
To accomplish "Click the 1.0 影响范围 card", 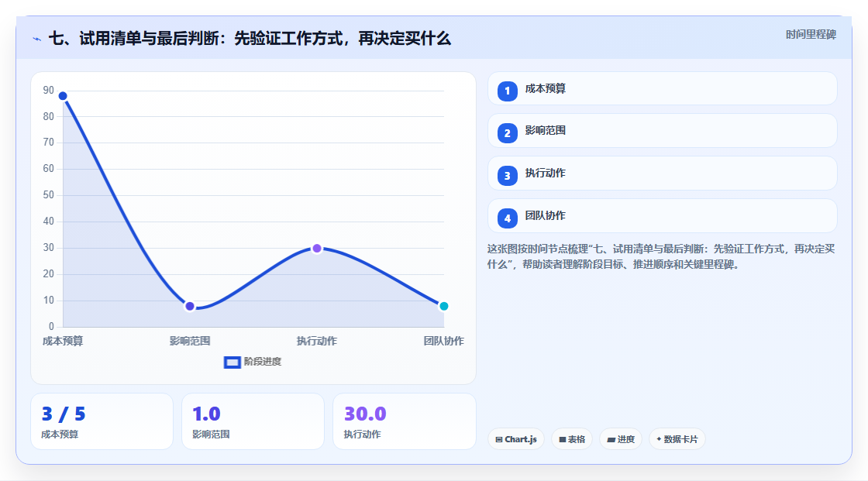I will point(253,421).
